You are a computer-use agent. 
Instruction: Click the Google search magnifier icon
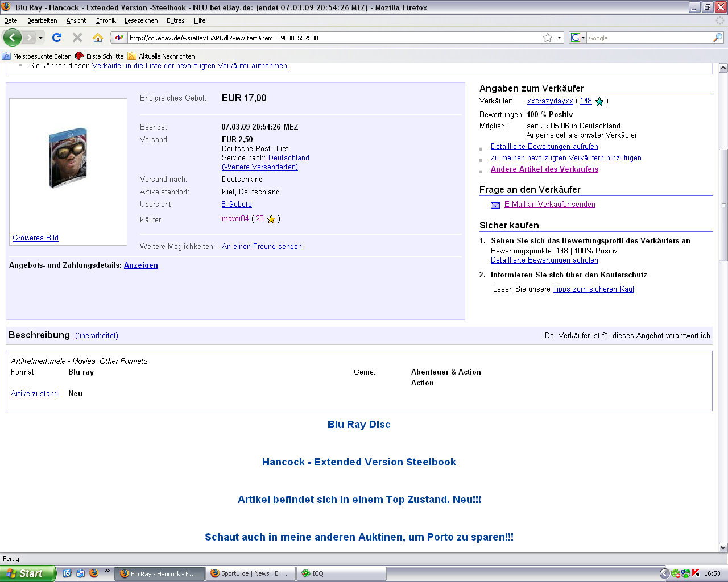point(718,38)
